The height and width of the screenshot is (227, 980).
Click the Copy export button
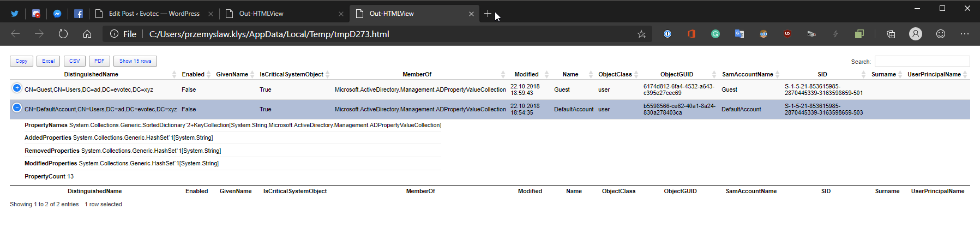coord(21,61)
